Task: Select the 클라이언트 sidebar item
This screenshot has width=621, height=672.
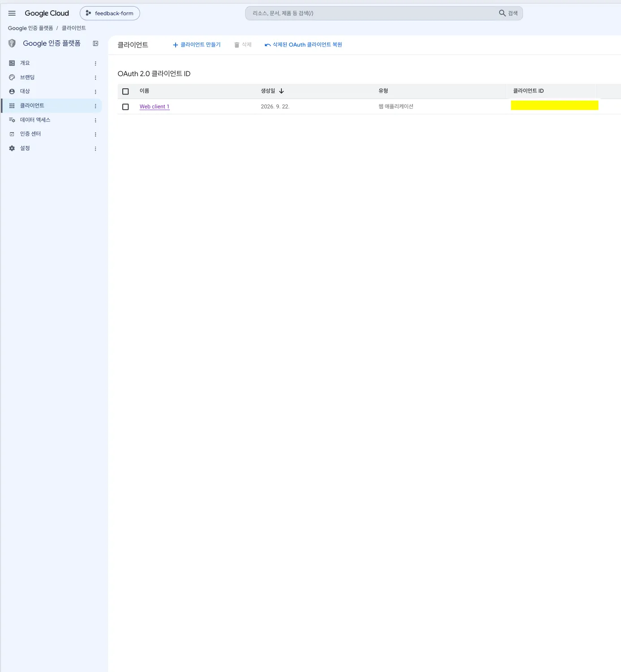Action: point(51,106)
